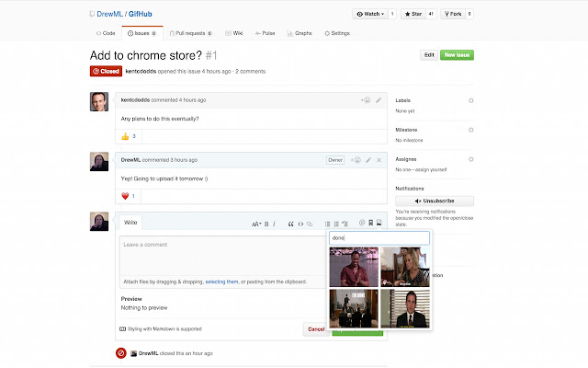Insert a bulleted list
The image size is (588, 368).
(x=327, y=224)
